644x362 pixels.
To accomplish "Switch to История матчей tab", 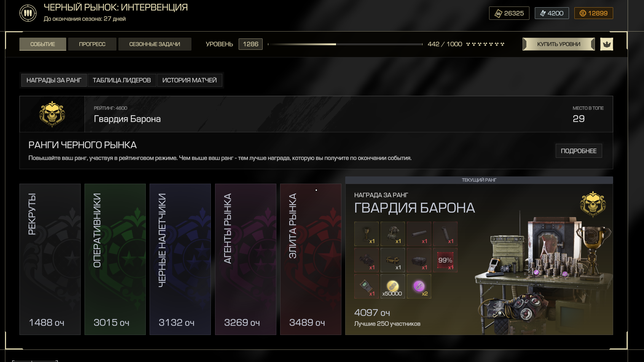I will [x=190, y=80].
